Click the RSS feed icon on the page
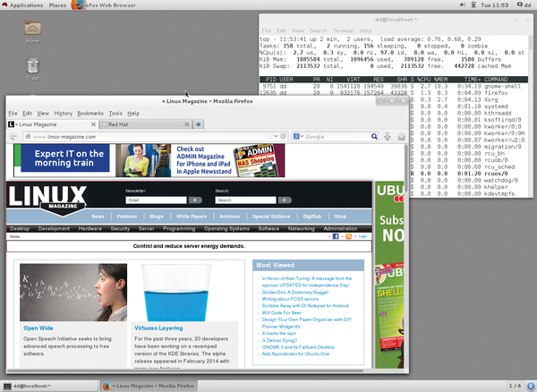 pyautogui.click(x=349, y=236)
